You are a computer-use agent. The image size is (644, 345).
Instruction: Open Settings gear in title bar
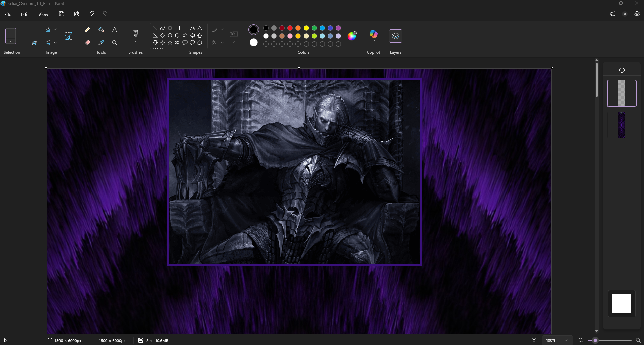pyautogui.click(x=637, y=14)
